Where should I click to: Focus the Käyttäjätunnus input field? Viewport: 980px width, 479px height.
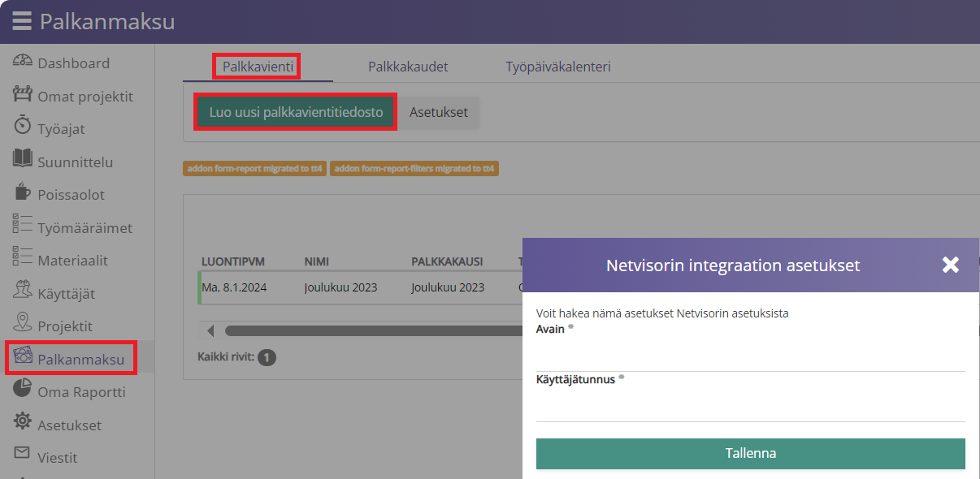751,405
